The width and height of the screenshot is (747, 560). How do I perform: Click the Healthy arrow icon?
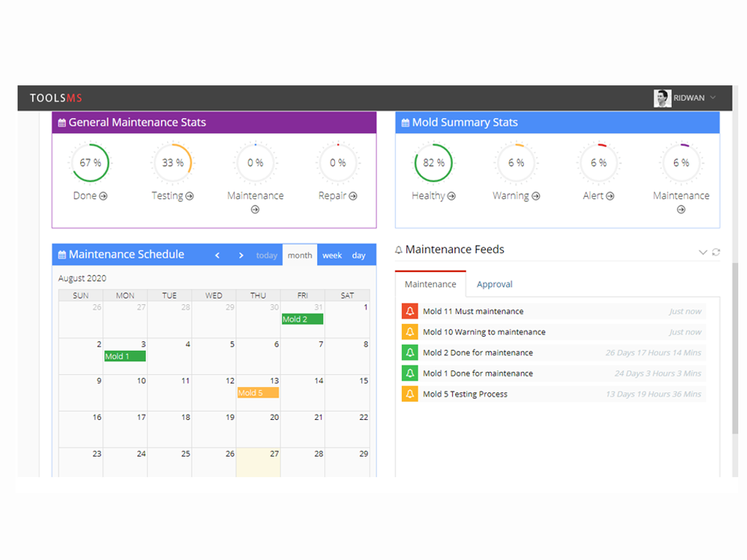(x=452, y=196)
